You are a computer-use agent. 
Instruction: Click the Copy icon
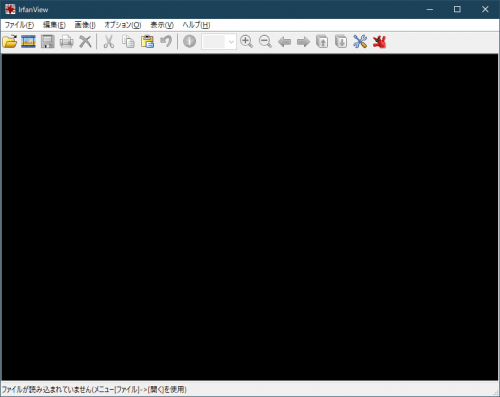pyautogui.click(x=128, y=42)
